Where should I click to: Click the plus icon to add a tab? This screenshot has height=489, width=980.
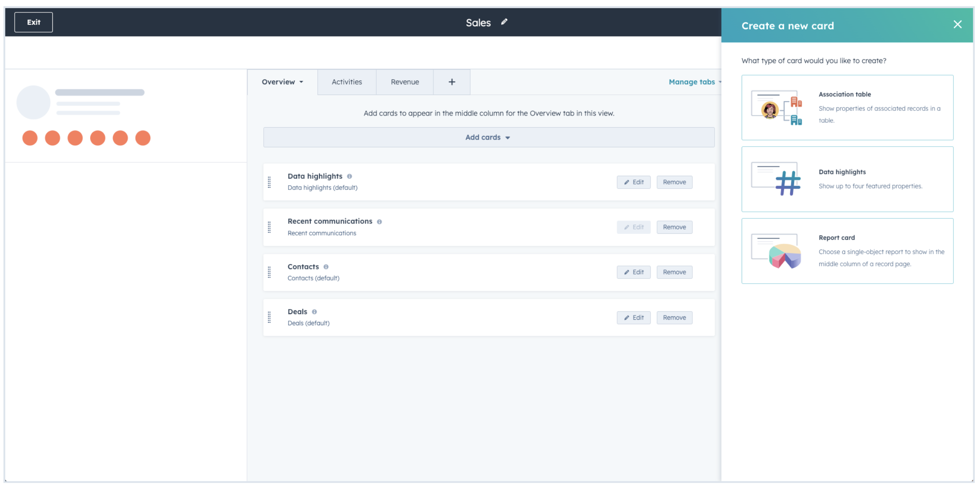(x=452, y=82)
